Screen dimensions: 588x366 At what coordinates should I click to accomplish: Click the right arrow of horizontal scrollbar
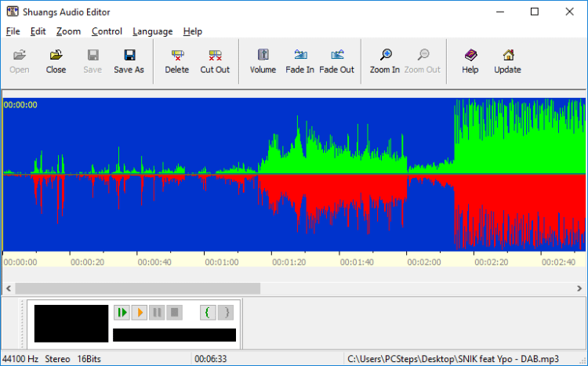coord(579,288)
